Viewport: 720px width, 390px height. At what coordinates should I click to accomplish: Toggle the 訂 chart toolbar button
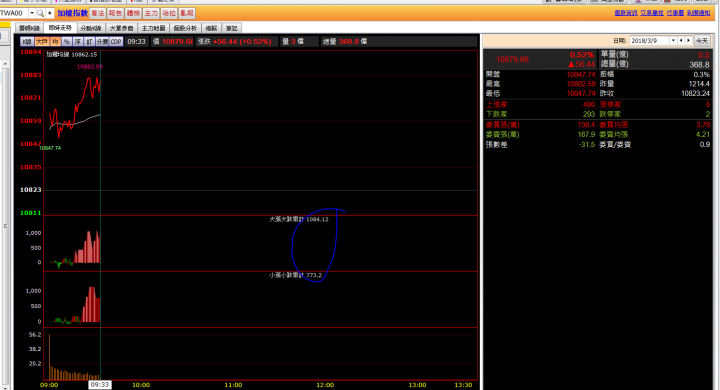click(89, 41)
